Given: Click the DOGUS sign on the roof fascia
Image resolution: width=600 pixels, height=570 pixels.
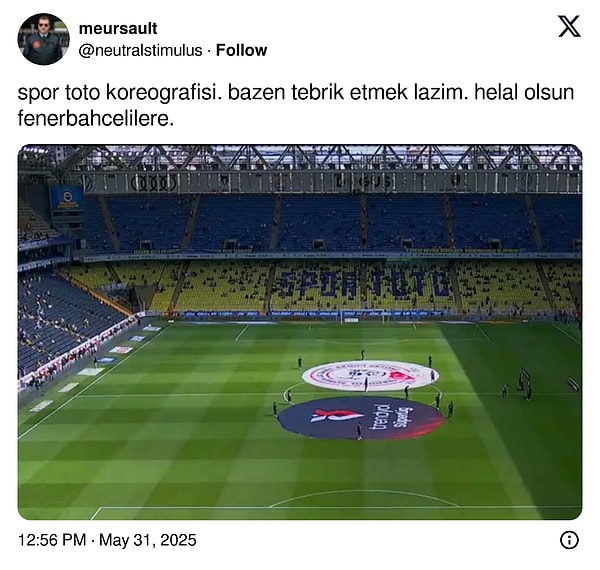Looking at the screenshot, I should tap(363, 182).
